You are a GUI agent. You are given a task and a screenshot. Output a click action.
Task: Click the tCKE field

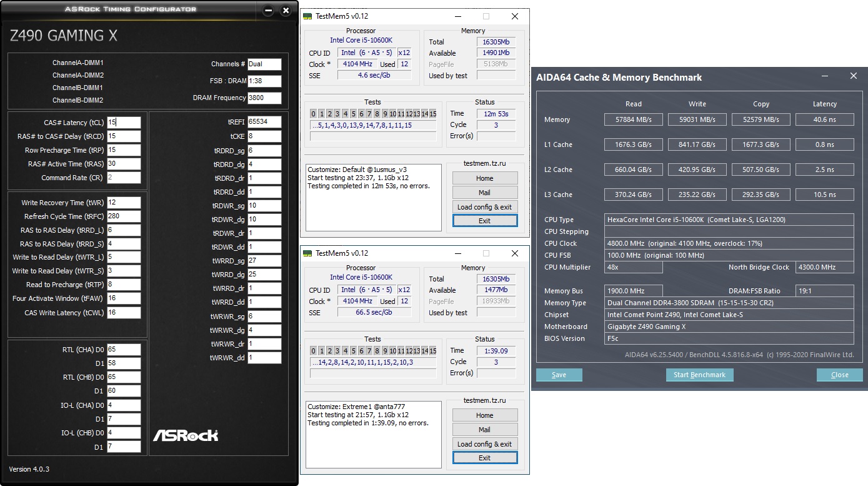point(264,136)
